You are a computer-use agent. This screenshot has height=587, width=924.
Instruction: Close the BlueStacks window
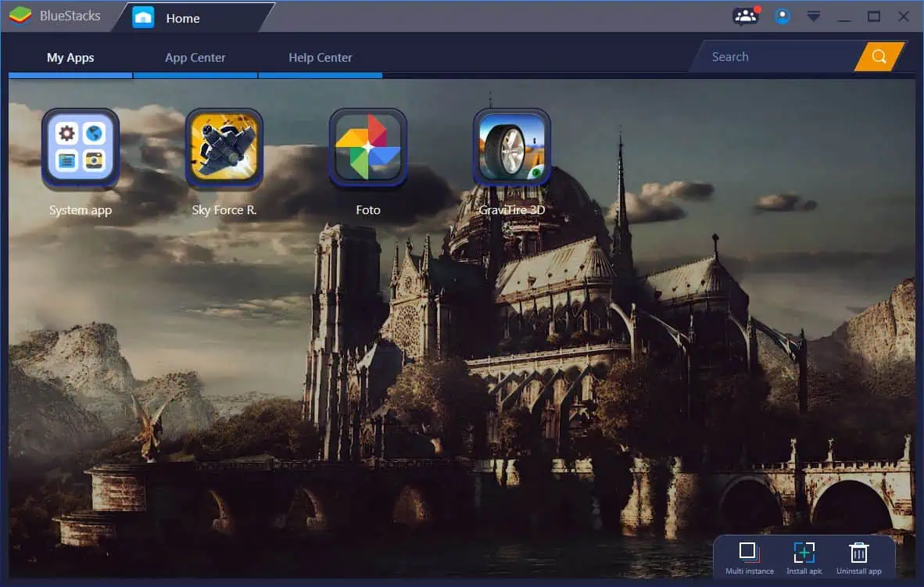pos(904,16)
